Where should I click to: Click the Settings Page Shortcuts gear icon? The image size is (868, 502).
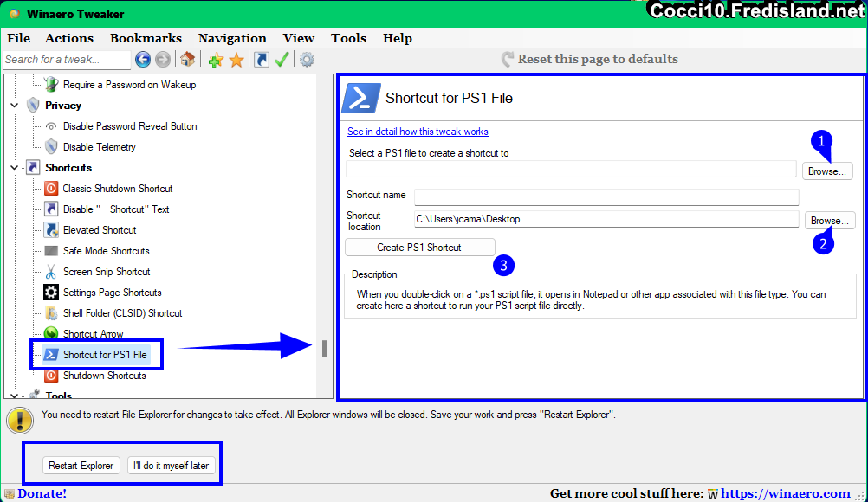(x=51, y=292)
